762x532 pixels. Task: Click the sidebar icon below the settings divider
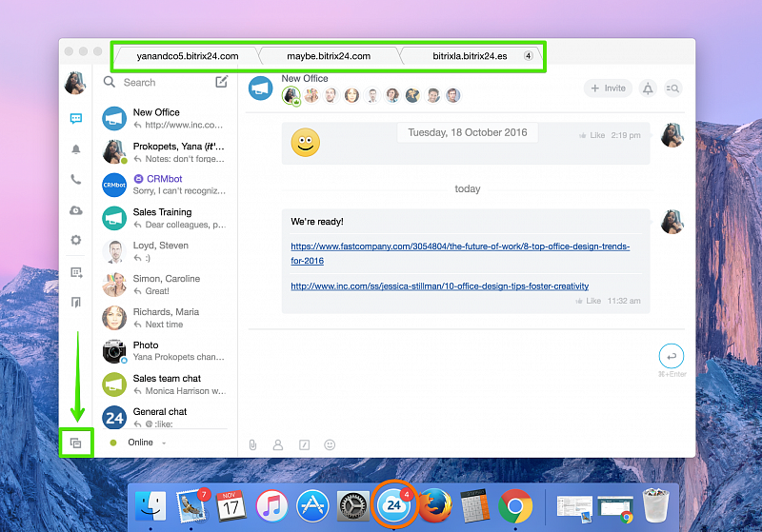pos(76,272)
